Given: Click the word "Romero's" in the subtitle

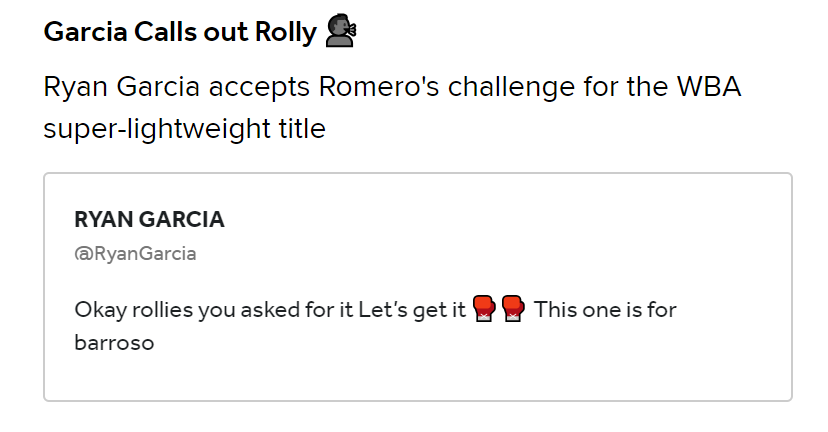Looking at the screenshot, I should point(379,86).
